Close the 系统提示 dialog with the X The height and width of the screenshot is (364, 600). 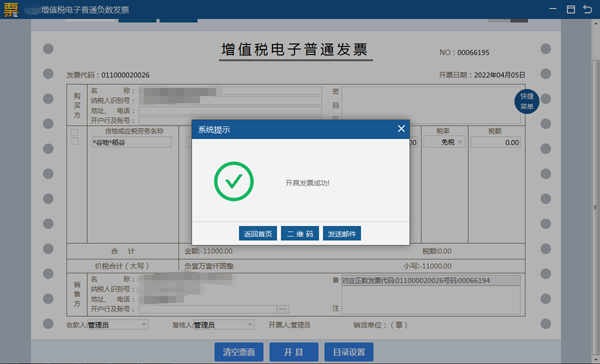coord(401,129)
